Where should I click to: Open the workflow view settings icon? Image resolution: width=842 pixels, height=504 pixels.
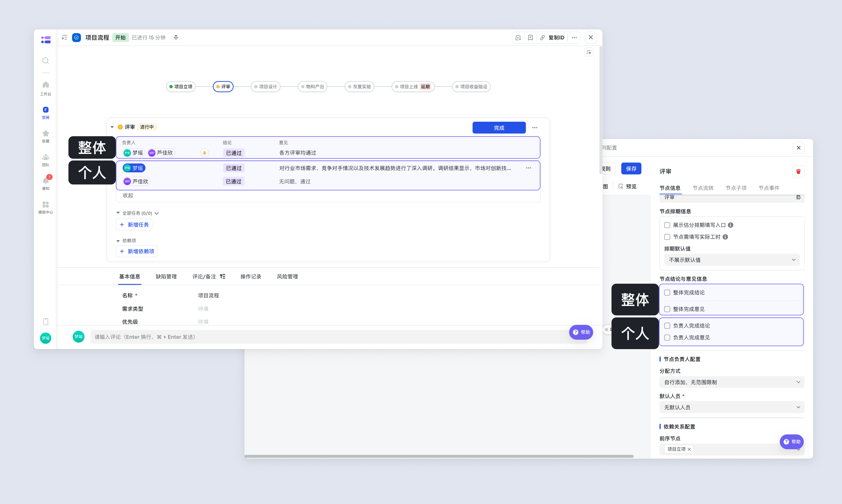click(589, 52)
